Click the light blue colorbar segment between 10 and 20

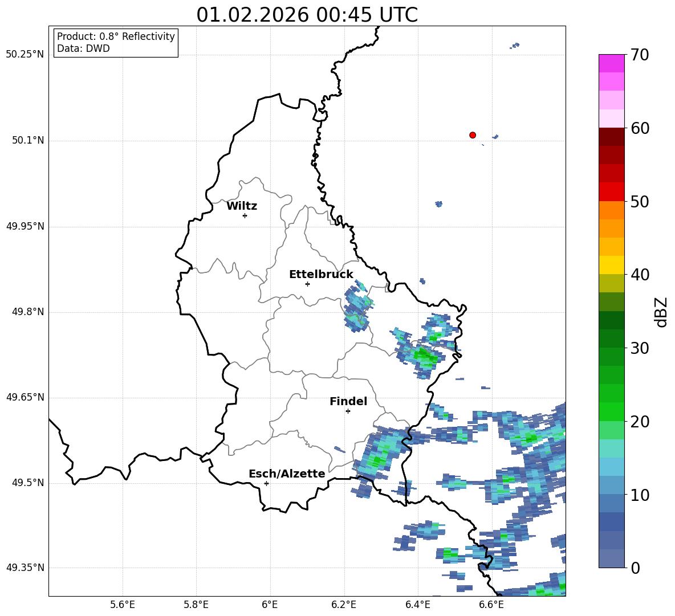[x=611, y=467]
